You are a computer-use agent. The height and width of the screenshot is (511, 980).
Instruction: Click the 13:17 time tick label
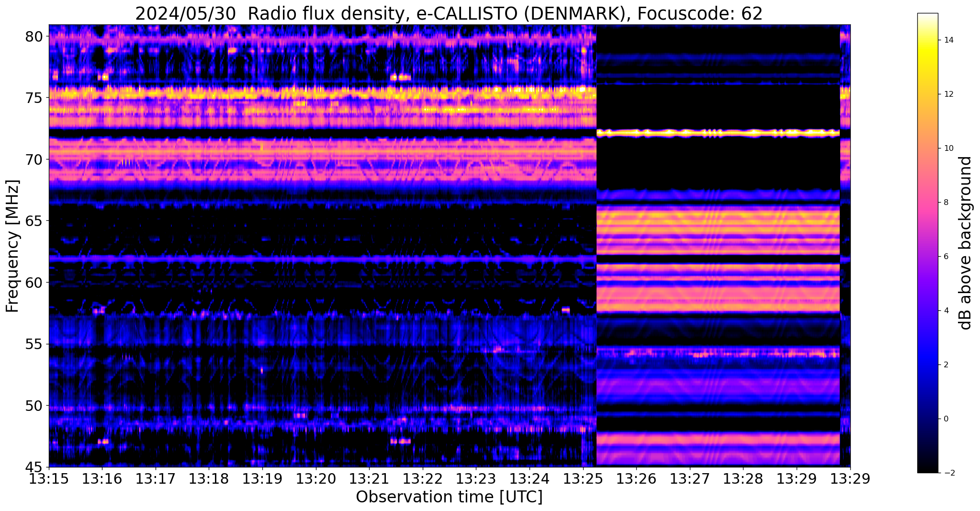(156, 479)
